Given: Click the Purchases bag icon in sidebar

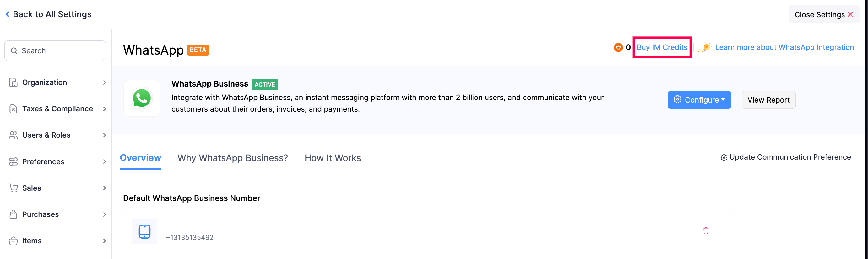Looking at the screenshot, I should 13,214.
